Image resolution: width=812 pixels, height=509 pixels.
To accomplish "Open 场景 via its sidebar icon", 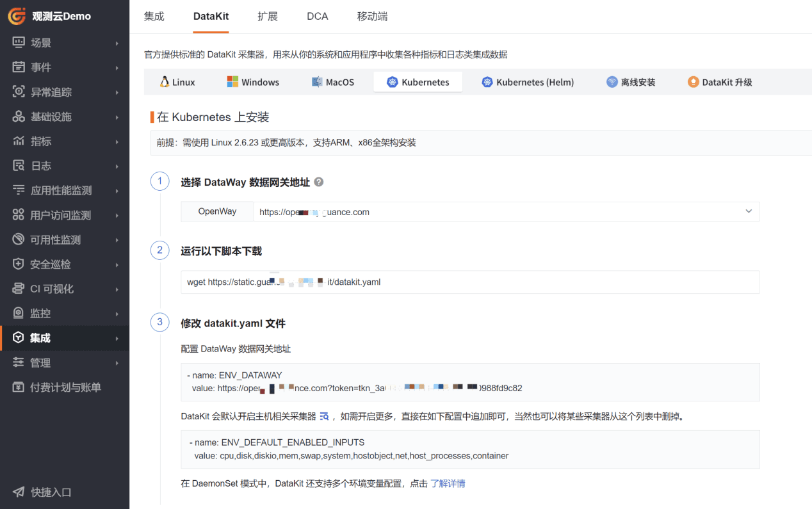I will coord(19,43).
